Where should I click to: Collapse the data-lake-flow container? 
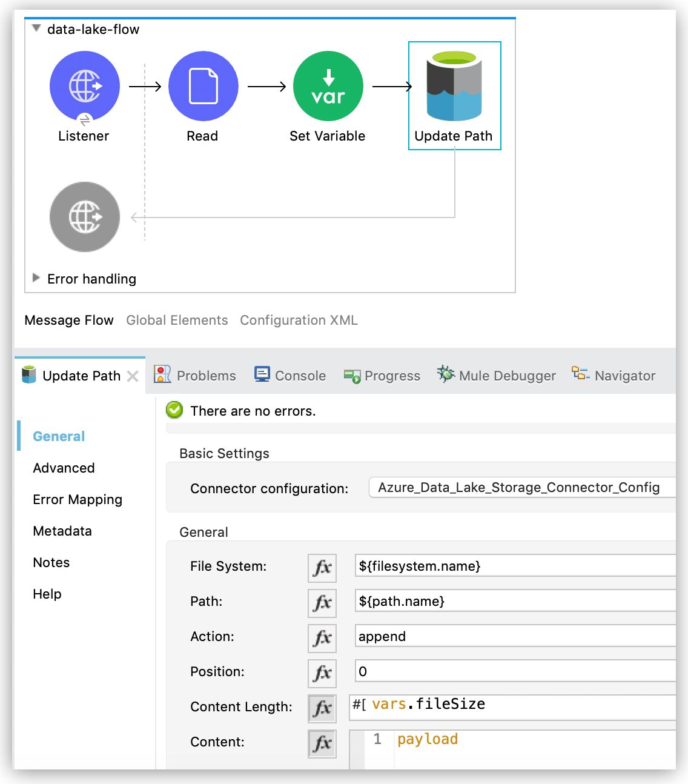coord(36,28)
